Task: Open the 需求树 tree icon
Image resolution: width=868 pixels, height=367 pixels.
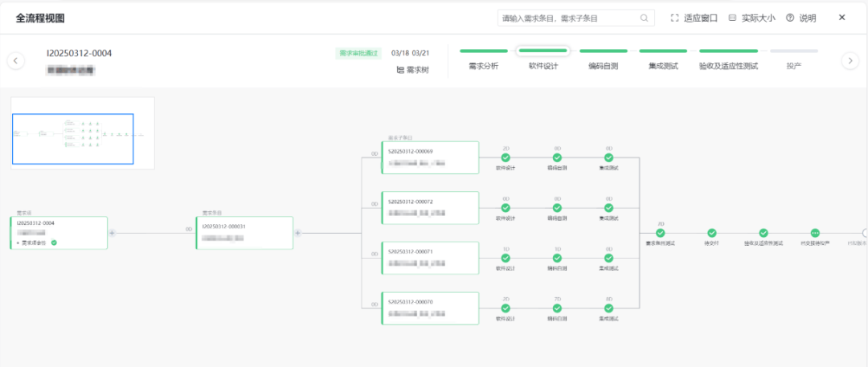Action: click(x=400, y=71)
